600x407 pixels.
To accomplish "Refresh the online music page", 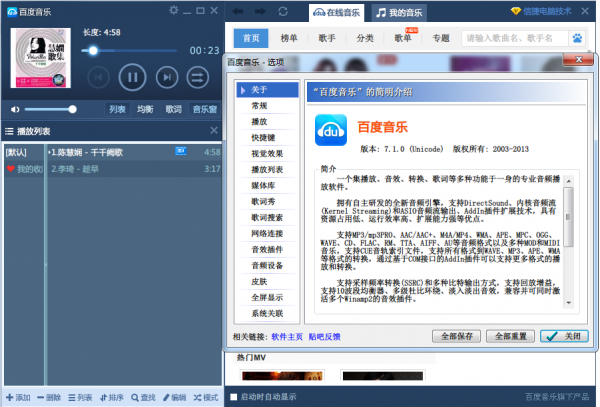I will [x=283, y=11].
